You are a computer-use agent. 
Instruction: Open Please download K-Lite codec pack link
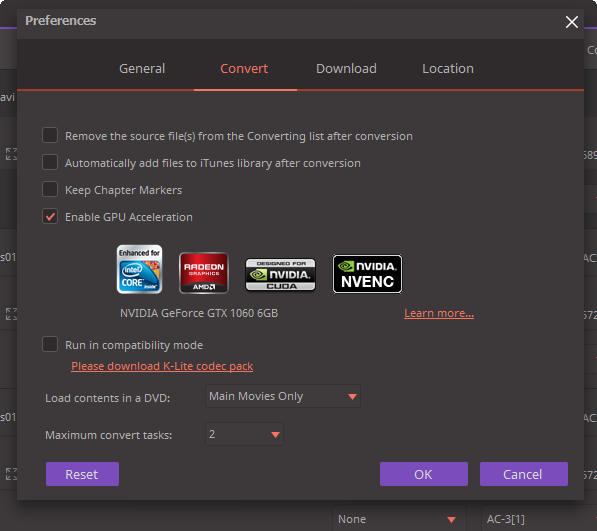(162, 366)
